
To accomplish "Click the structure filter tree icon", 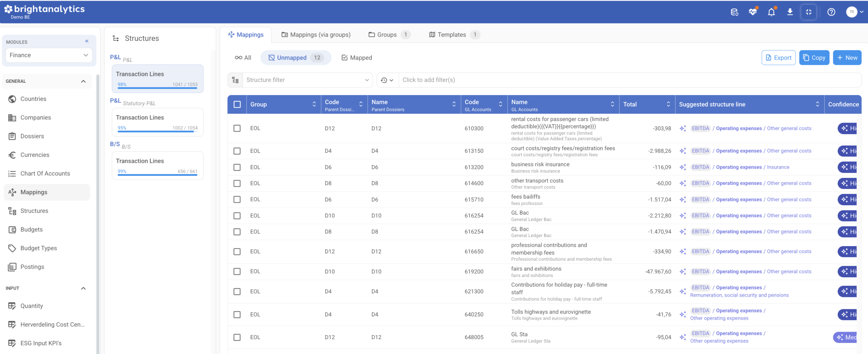I will [235, 80].
